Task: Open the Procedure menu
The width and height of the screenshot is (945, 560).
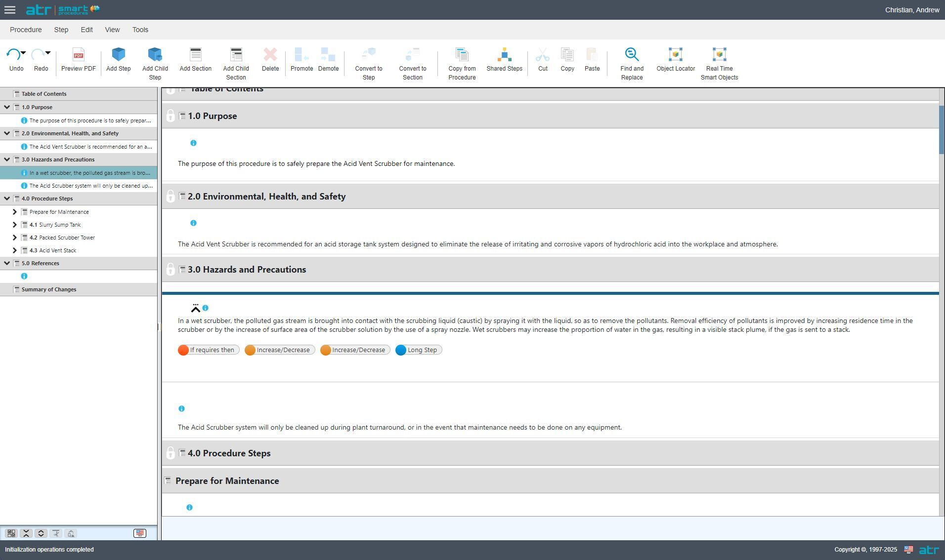Action: [x=26, y=30]
